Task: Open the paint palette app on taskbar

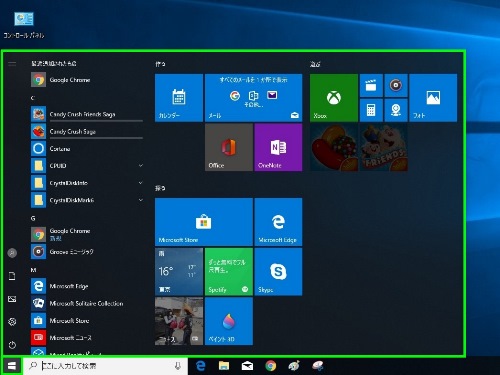Action: (294, 366)
